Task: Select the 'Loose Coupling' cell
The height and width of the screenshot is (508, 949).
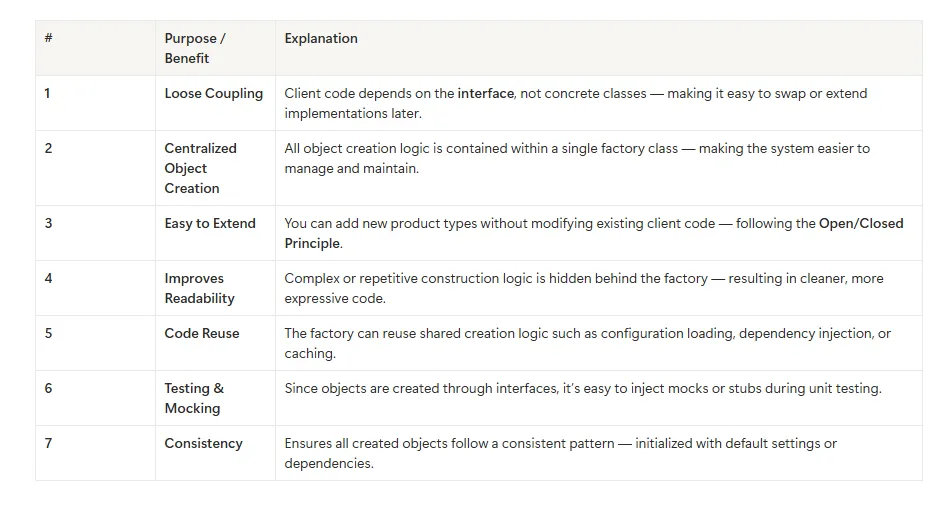Action: pyautogui.click(x=215, y=103)
